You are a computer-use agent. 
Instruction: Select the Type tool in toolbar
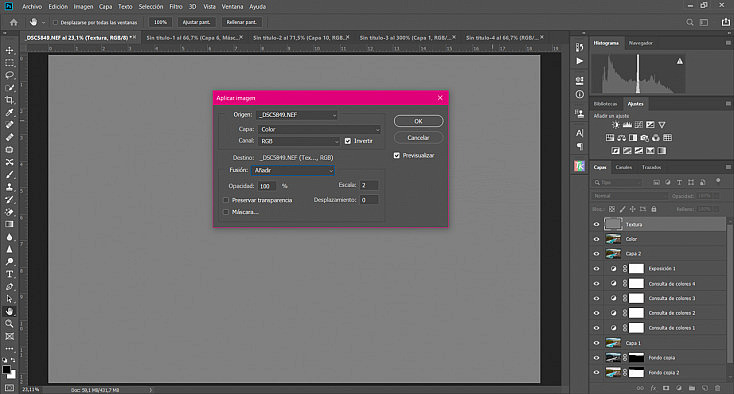coord(9,274)
